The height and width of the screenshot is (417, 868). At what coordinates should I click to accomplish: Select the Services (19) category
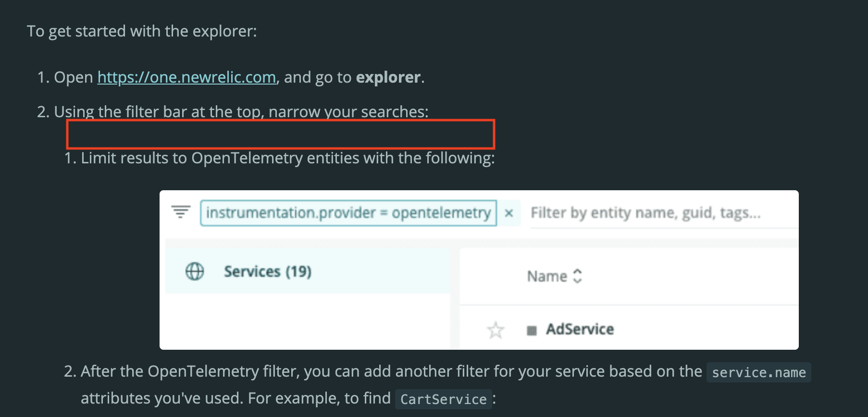point(308,271)
